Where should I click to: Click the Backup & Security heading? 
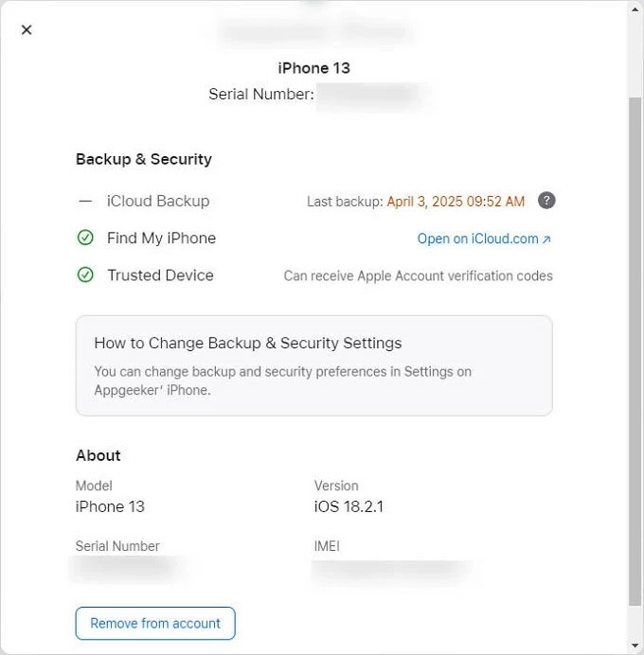click(x=144, y=159)
